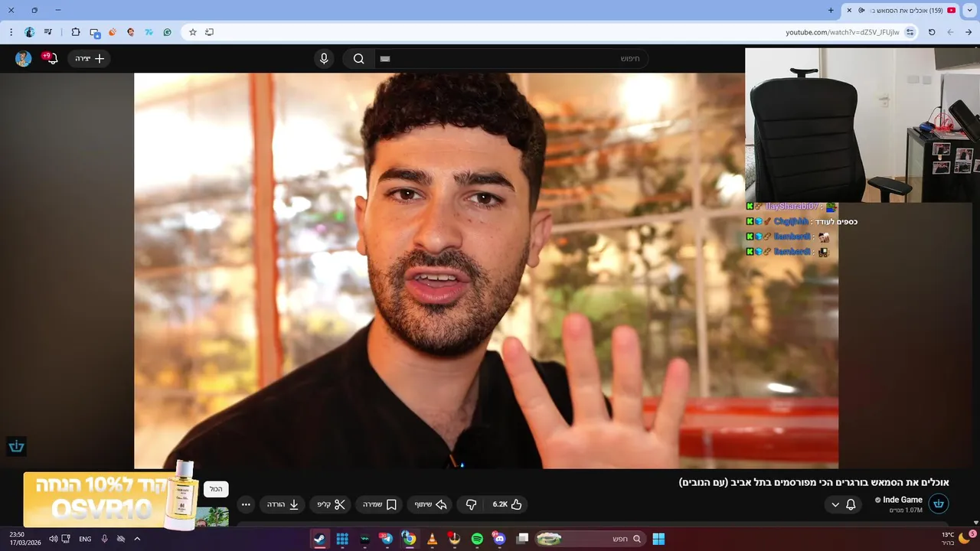Click the install-app icon in the address bar

point(209,32)
